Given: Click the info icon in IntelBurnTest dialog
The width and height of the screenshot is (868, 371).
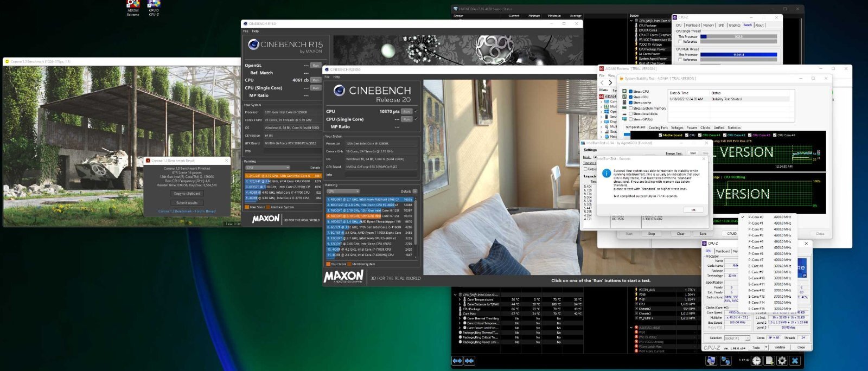Looking at the screenshot, I should pos(607,173).
